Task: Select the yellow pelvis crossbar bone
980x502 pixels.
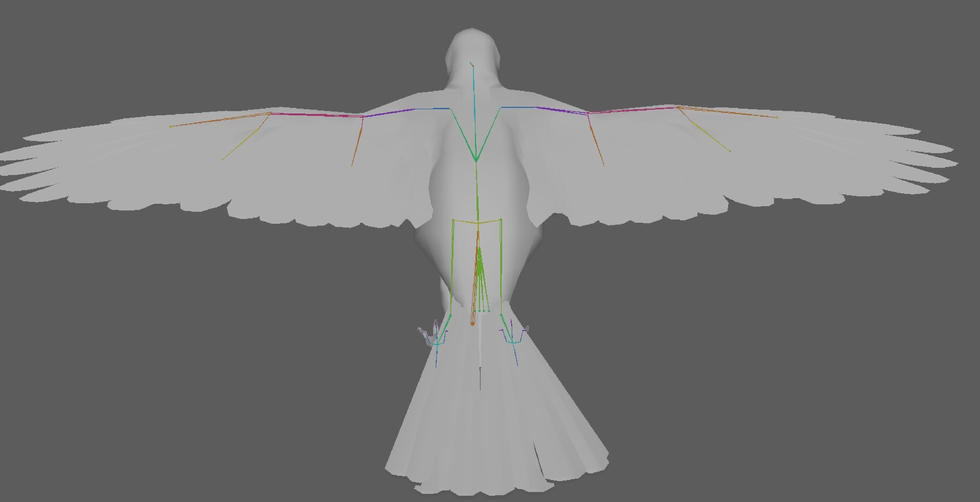Action: (477, 221)
